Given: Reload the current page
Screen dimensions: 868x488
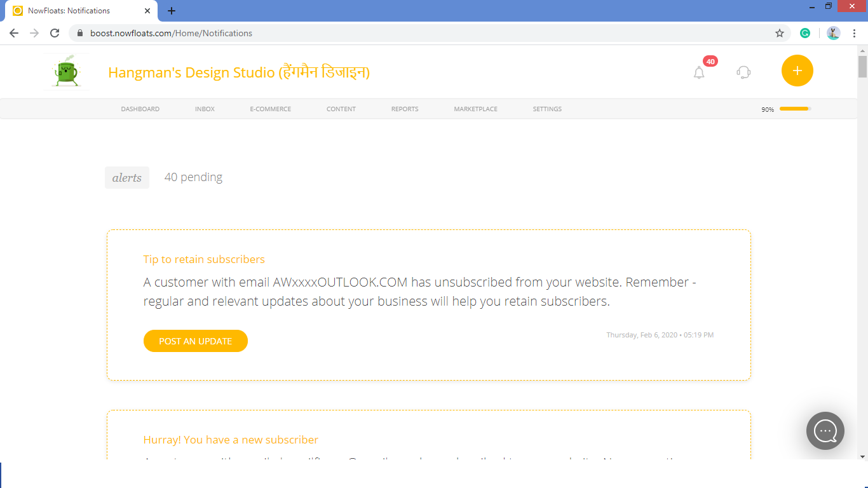Looking at the screenshot, I should tap(55, 33).
